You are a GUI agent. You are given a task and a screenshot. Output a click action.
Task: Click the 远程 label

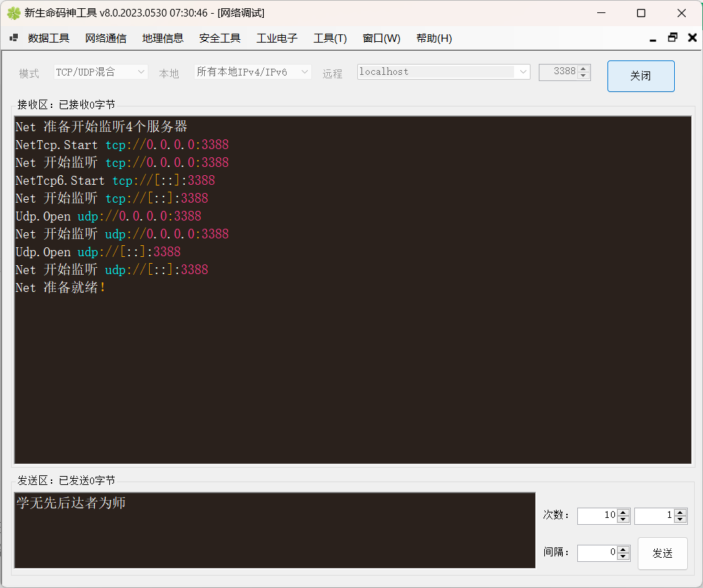point(332,73)
